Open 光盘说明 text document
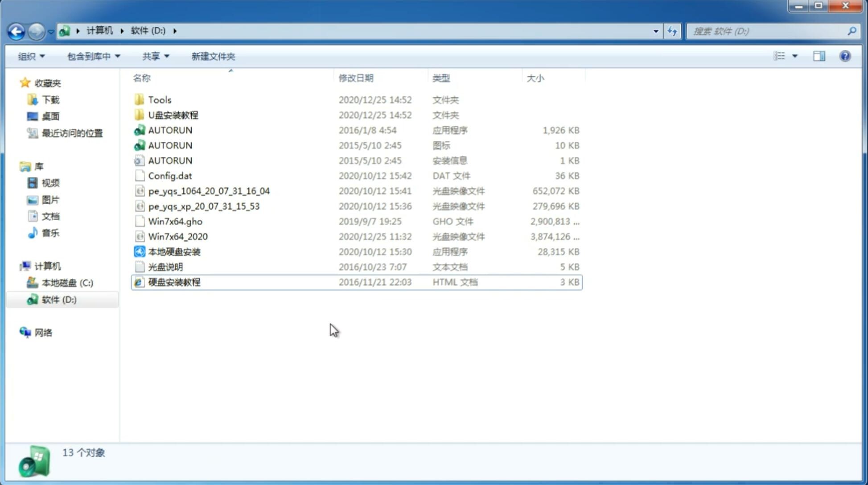The image size is (868, 485). (x=166, y=267)
